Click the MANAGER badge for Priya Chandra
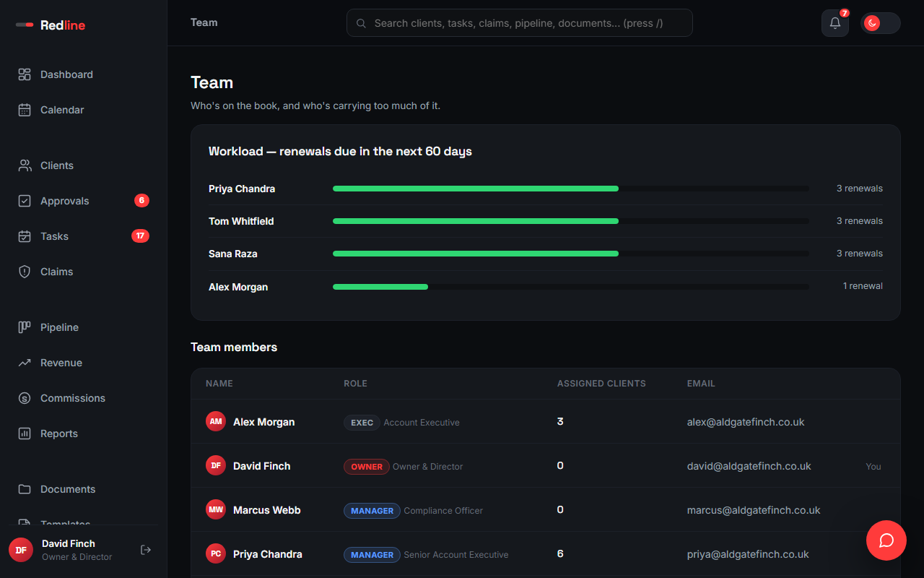 [372, 554]
